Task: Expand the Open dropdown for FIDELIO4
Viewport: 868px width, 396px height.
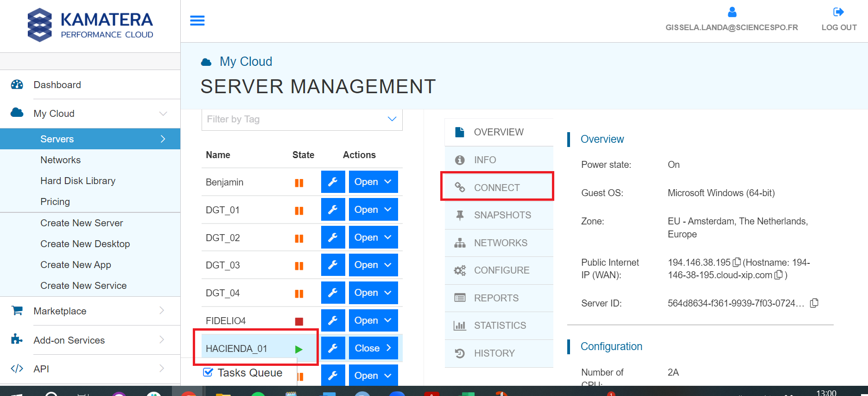Action: click(373, 320)
